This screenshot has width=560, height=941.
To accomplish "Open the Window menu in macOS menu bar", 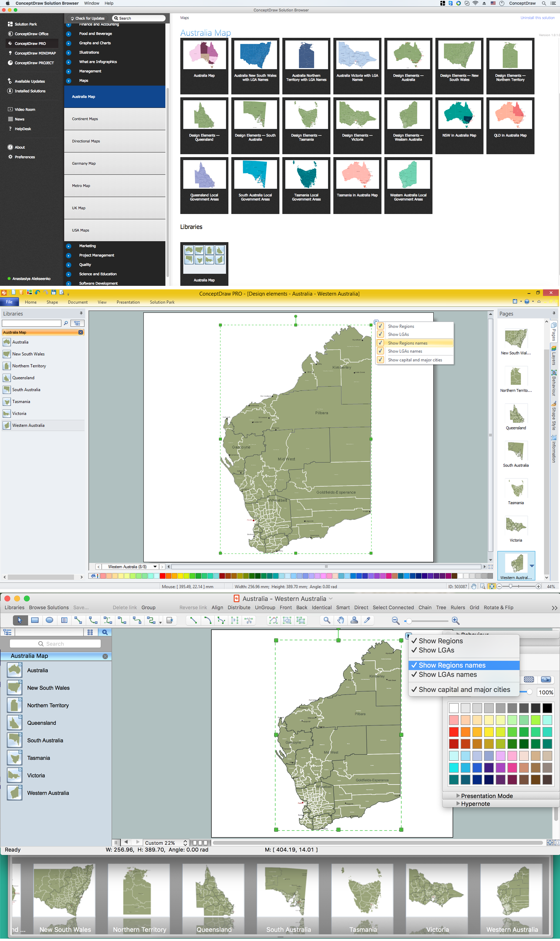I will pyautogui.click(x=91, y=4).
